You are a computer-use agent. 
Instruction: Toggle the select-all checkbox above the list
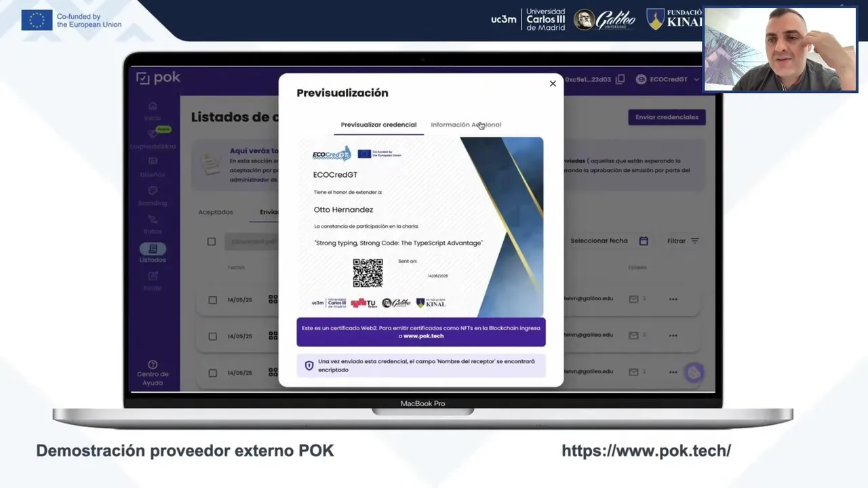(212, 241)
